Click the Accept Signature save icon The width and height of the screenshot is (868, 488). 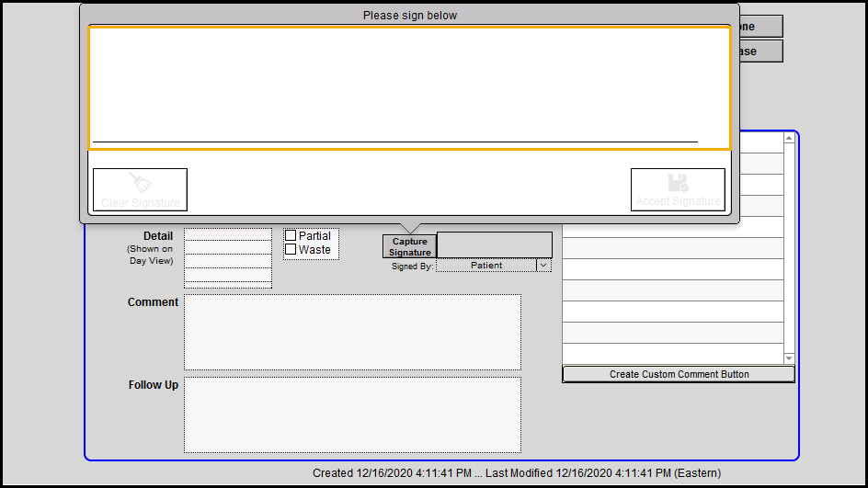(x=678, y=182)
